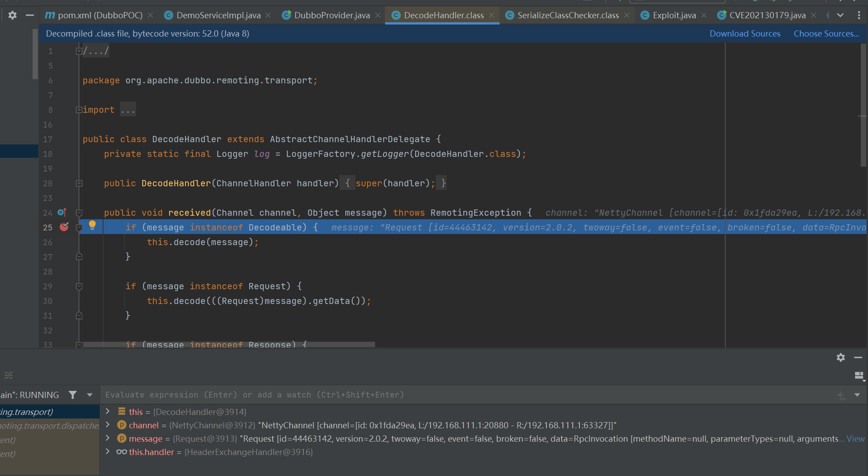Click the Exploit.java class icon
Viewport: 868px width, 476px height.
(645, 15)
